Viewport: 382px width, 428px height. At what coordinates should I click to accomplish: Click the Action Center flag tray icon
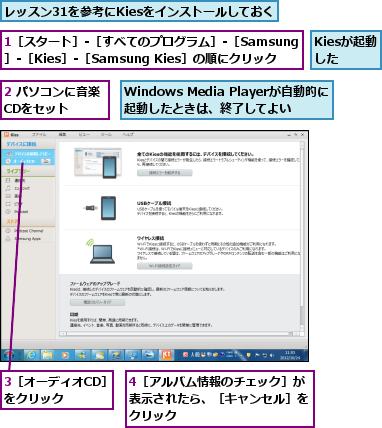258,355
